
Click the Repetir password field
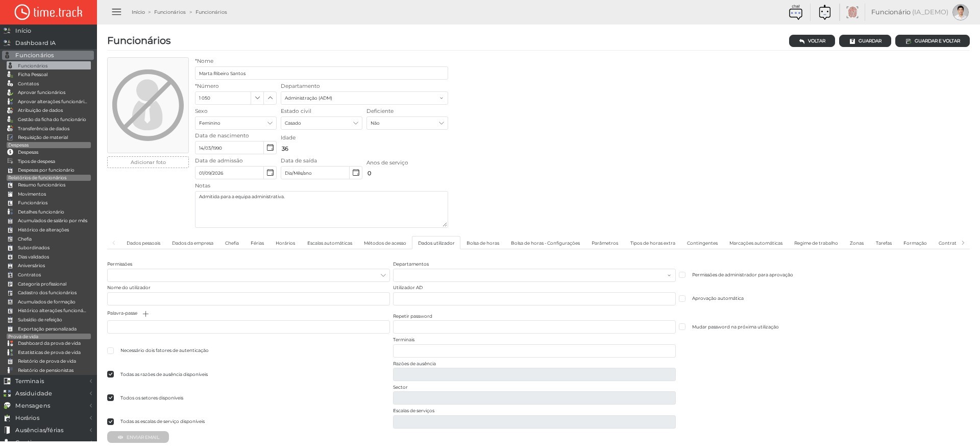coord(534,327)
